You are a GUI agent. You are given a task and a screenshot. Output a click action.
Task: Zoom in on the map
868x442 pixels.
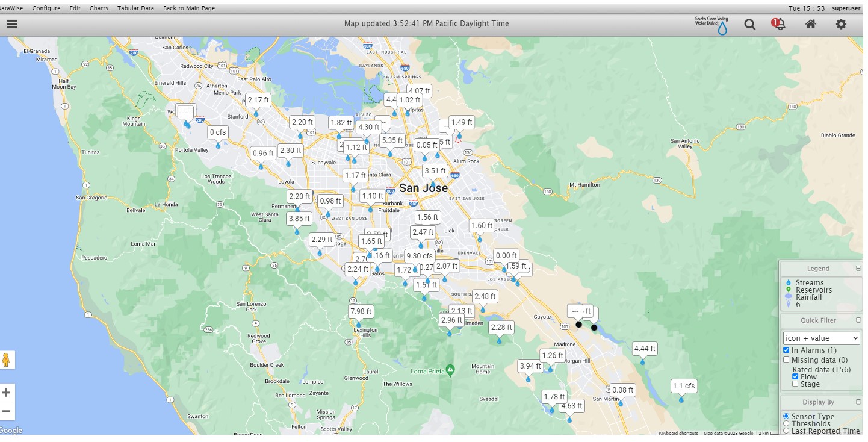tap(7, 393)
